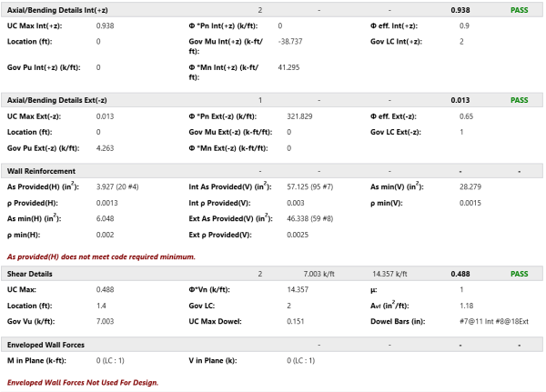
Task: Select the Wall Reinforcement section header
Action: click(41, 171)
